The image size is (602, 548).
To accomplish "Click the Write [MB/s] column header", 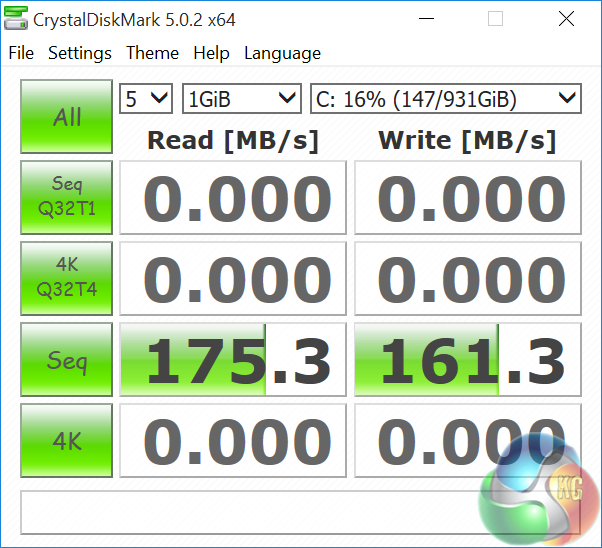I will click(467, 141).
